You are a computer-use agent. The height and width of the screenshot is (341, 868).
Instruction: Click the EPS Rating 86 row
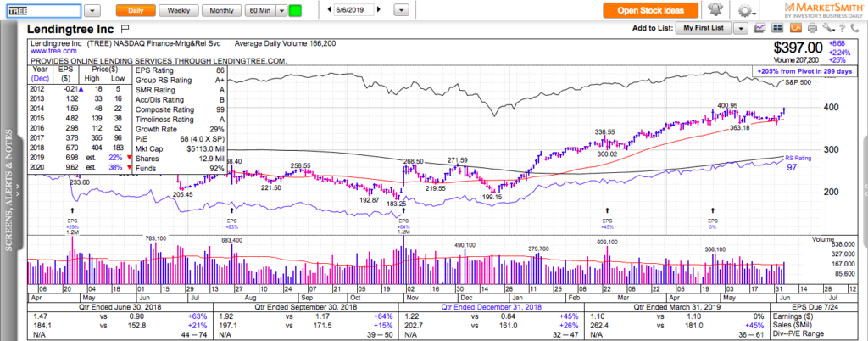(x=180, y=71)
